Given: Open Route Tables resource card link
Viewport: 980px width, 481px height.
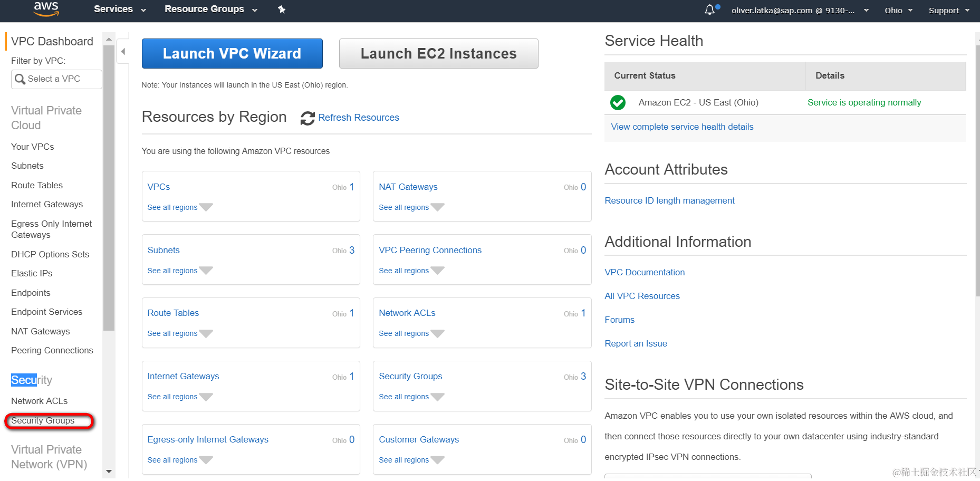Looking at the screenshot, I should [173, 313].
